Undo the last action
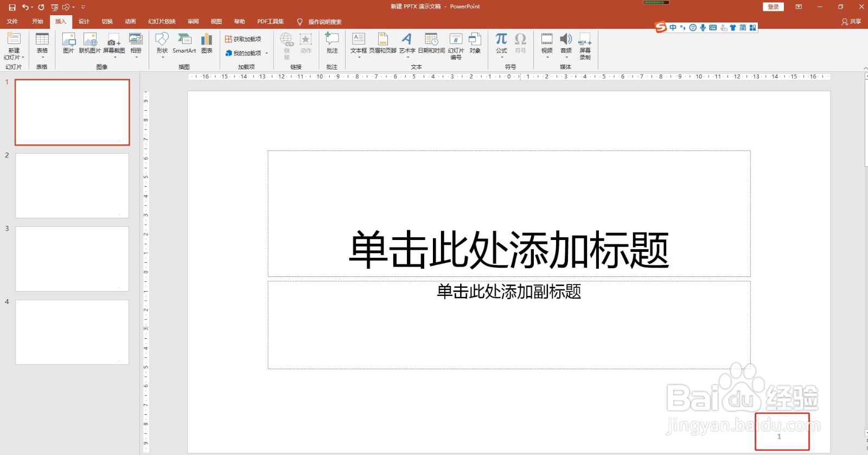 coord(25,7)
